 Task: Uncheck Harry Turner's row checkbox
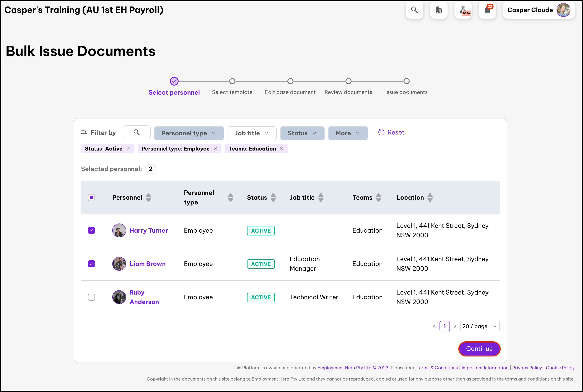91,230
